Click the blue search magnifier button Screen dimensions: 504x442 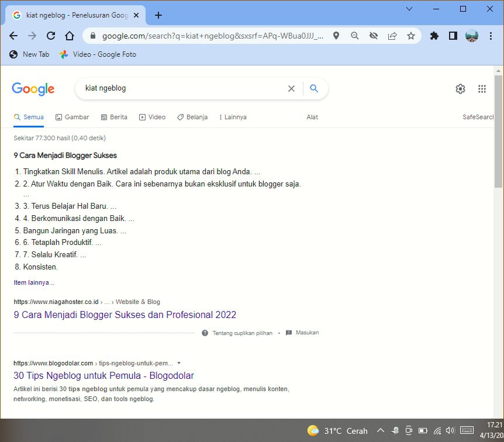[x=314, y=88]
